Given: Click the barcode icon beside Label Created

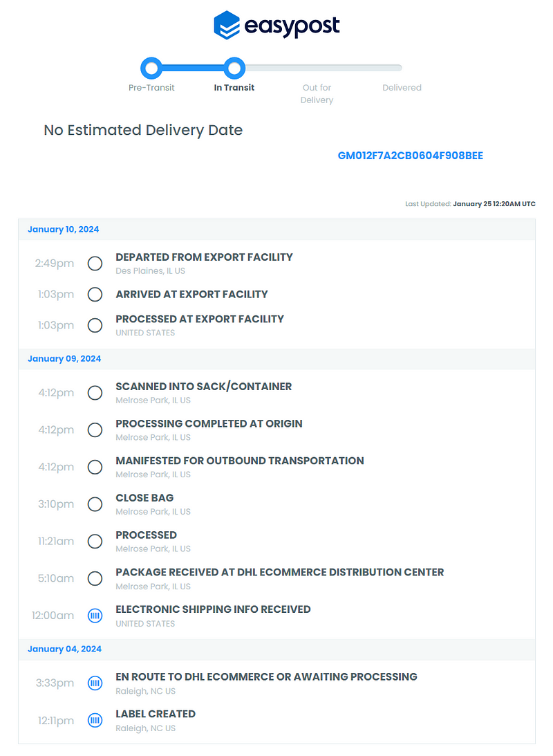Looking at the screenshot, I should click(x=95, y=720).
